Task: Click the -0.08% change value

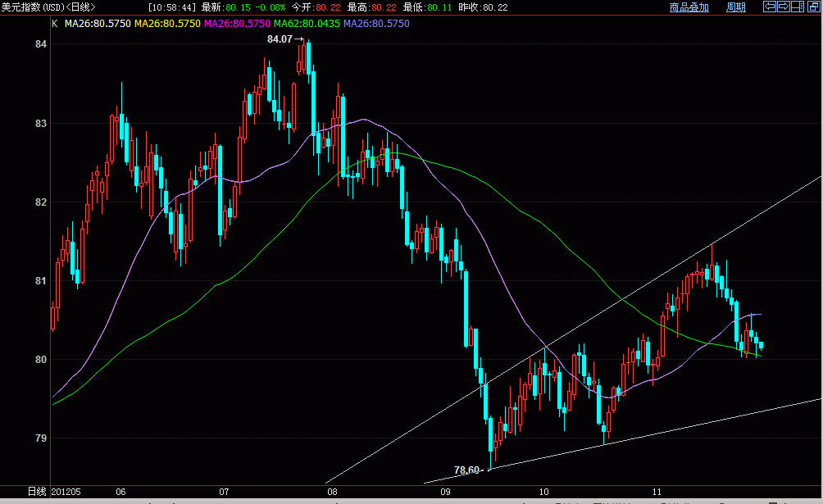Action: pos(271,7)
